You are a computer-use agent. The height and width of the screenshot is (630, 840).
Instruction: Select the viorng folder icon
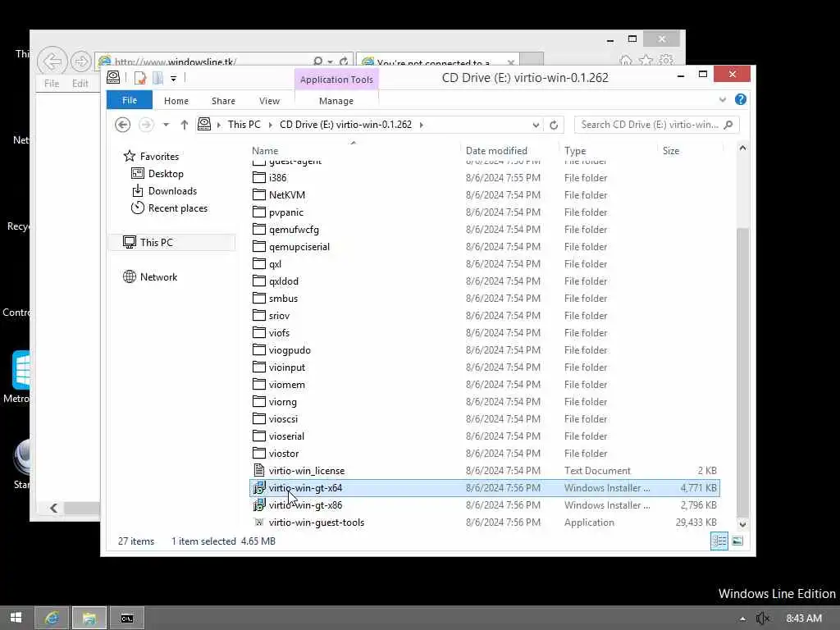point(258,401)
